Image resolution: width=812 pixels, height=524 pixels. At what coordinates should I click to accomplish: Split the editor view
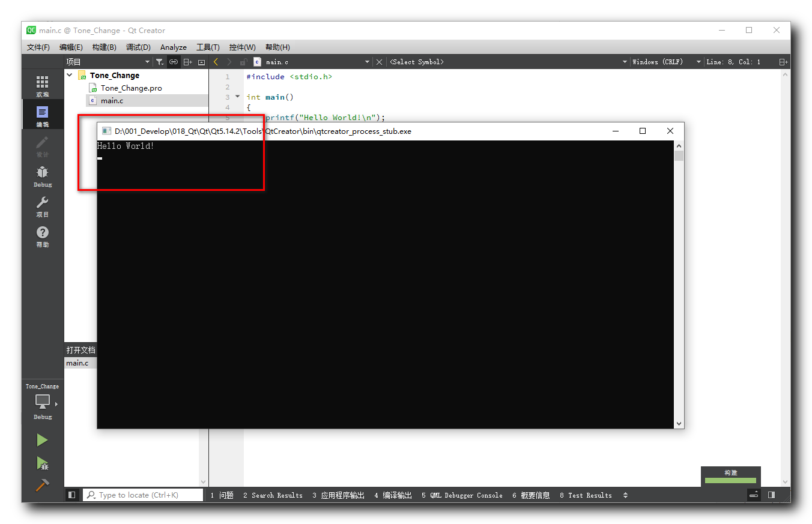(x=783, y=62)
